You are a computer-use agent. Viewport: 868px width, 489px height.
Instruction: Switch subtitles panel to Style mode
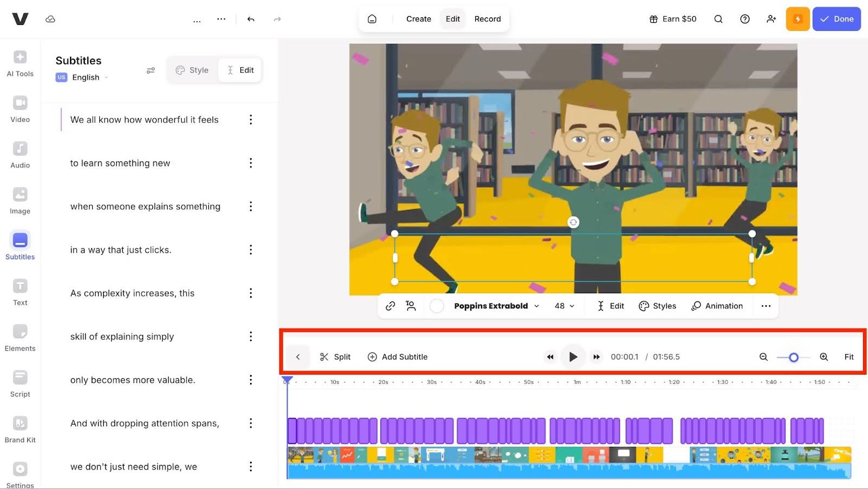(x=192, y=70)
